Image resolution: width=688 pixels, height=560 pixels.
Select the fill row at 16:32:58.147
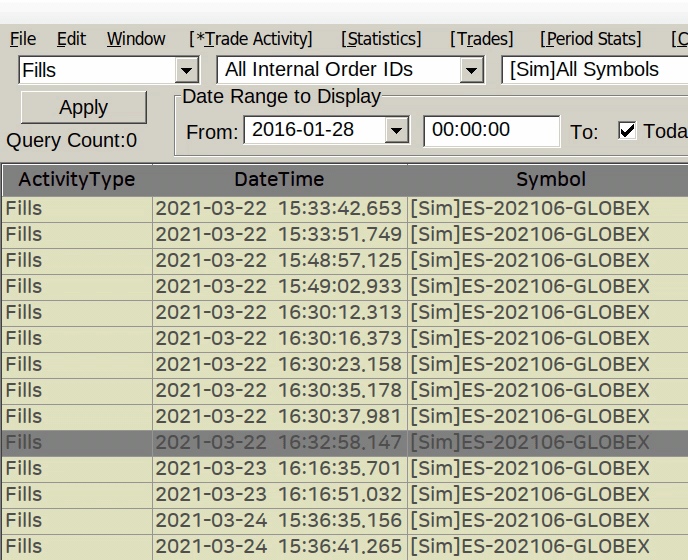point(278,442)
